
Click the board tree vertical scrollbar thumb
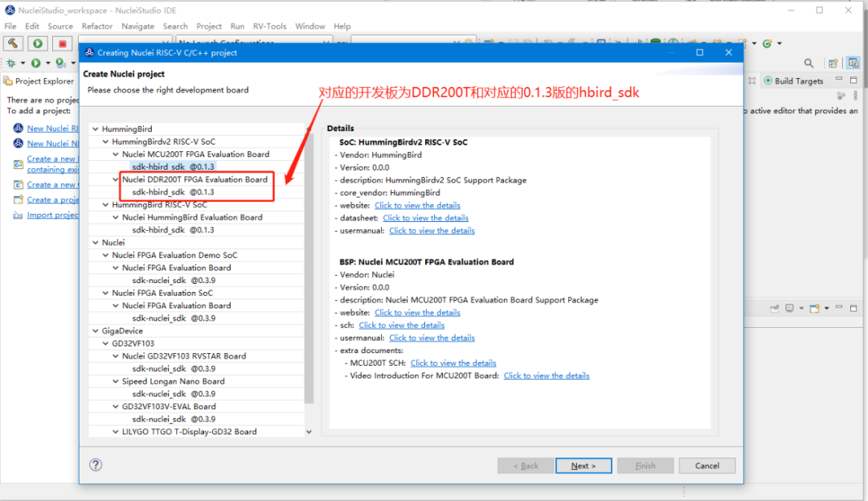coord(309,269)
